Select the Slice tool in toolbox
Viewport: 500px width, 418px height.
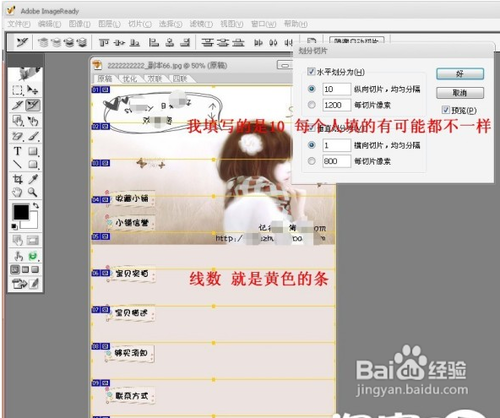coord(17,105)
